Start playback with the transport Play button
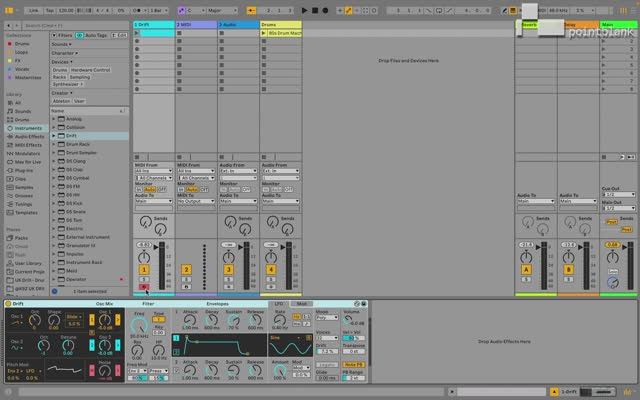The width and height of the screenshot is (640, 400). click(304, 10)
